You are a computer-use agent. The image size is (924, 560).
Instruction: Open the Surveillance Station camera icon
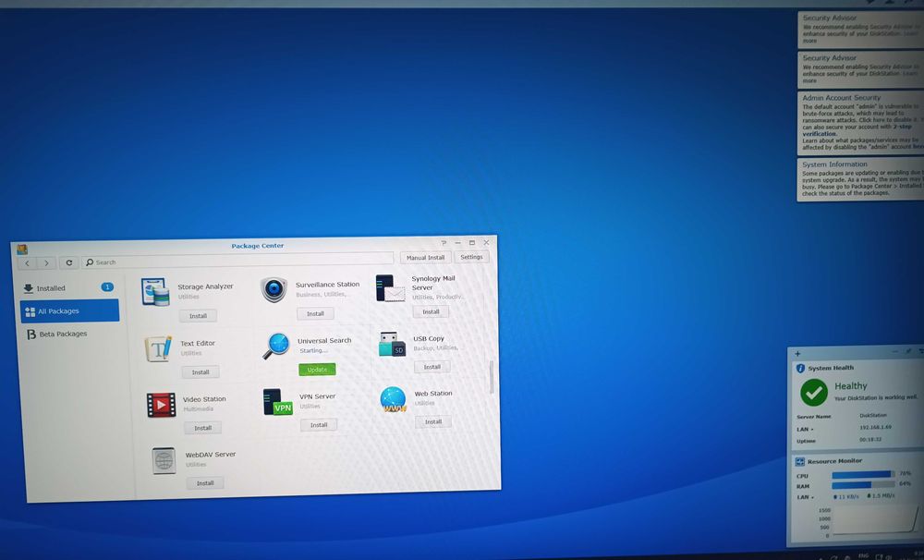pyautogui.click(x=274, y=289)
